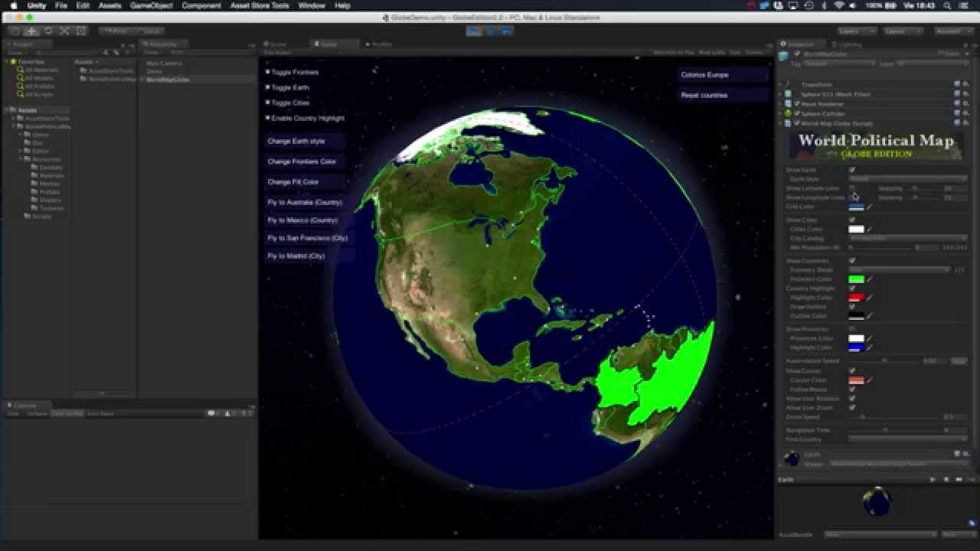Image resolution: width=980 pixels, height=551 pixels.
Task: Click the World Map Globe script icon
Action: [786, 123]
